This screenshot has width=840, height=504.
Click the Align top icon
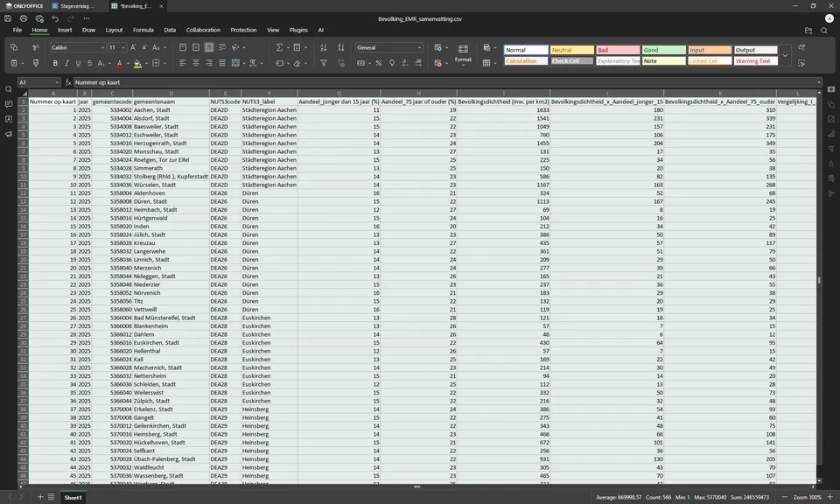[x=183, y=47]
